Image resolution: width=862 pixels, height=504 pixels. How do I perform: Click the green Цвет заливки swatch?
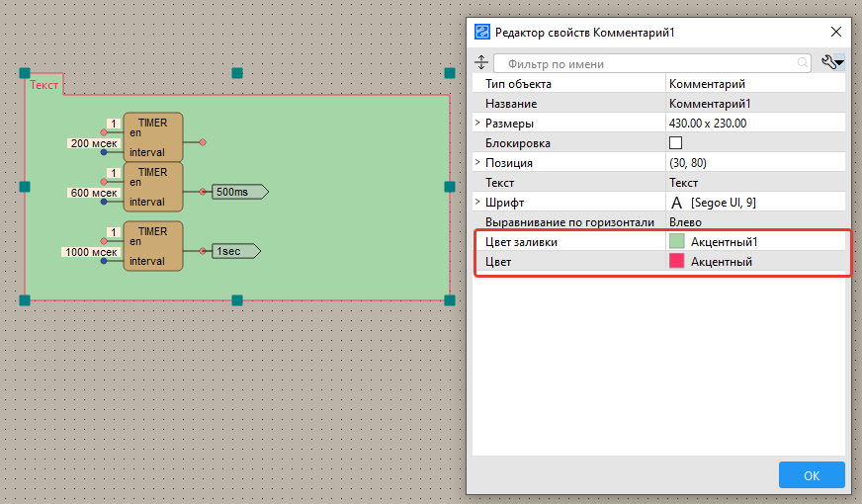(677, 242)
